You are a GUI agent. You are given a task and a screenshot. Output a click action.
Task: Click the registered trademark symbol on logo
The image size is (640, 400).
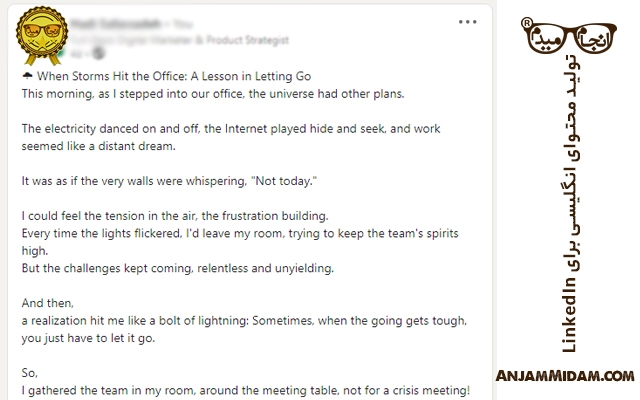[x=527, y=23]
